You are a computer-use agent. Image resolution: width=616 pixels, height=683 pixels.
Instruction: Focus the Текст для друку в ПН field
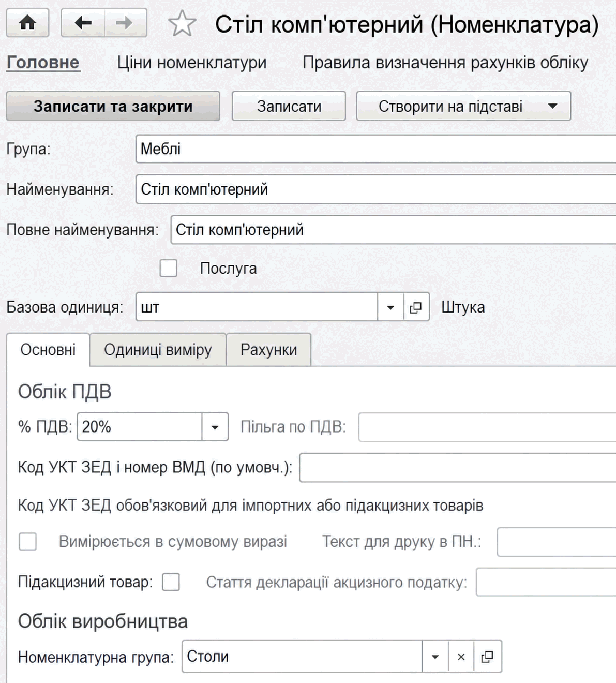[557, 542]
